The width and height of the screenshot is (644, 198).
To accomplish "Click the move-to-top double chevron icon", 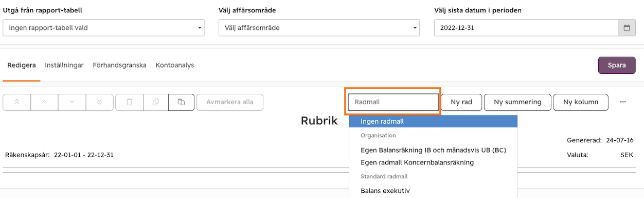I will 17,102.
